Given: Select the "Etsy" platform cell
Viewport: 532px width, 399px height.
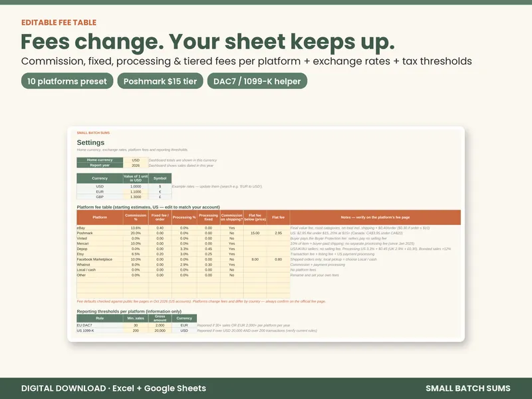Looking at the screenshot, I should [100, 254].
